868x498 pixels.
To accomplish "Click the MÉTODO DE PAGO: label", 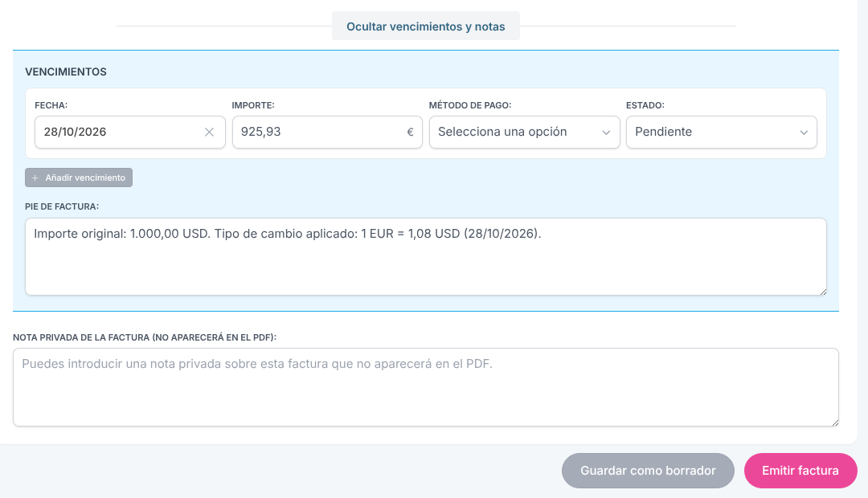I will 470,105.
